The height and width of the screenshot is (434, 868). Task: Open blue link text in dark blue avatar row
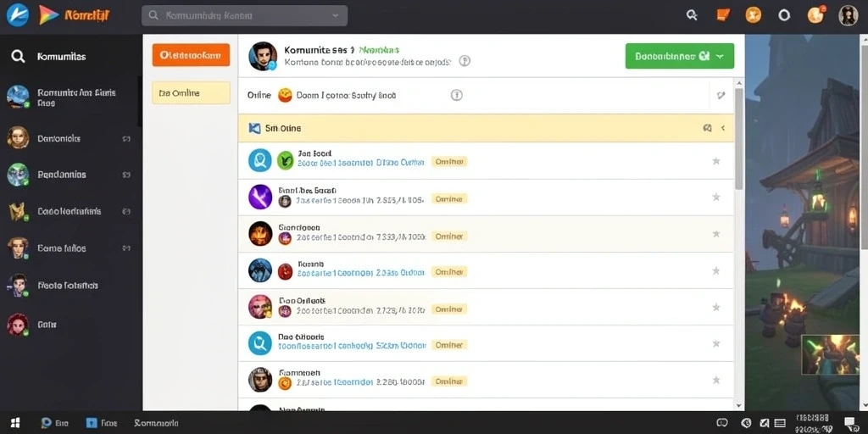pos(361,272)
